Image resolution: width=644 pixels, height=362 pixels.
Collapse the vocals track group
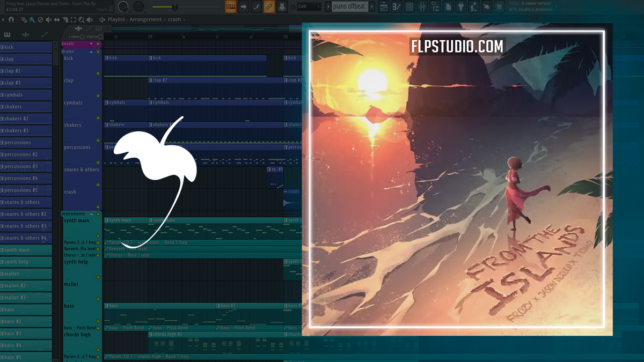point(90,43)
